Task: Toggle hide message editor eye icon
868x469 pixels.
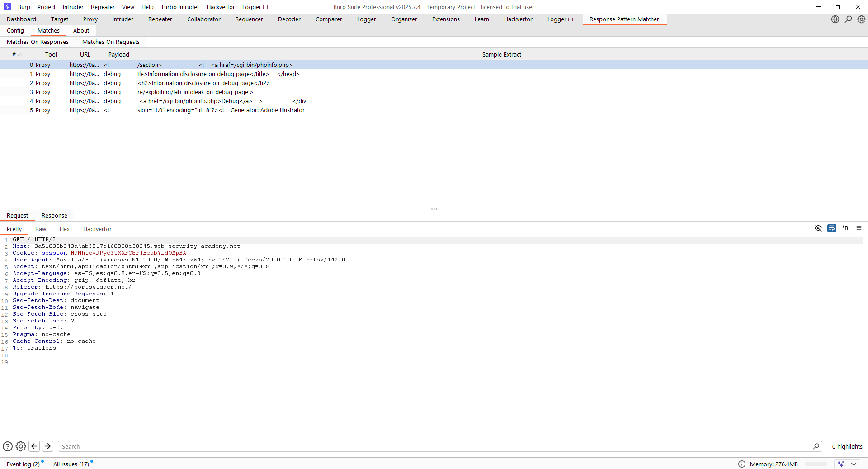Action: [818, 228]
